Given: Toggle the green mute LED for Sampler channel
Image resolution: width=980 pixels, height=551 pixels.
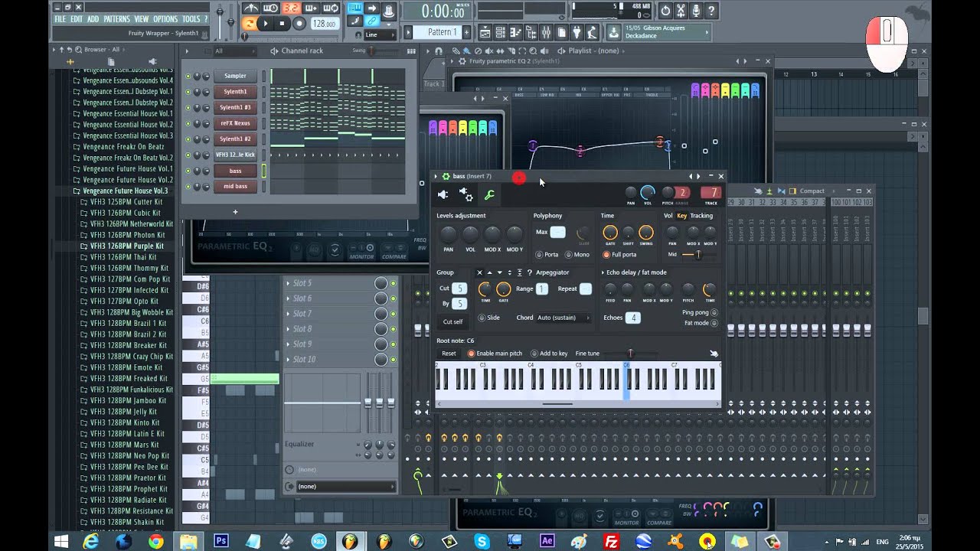Looking at the screenshot, I should [x=188, y=76].
